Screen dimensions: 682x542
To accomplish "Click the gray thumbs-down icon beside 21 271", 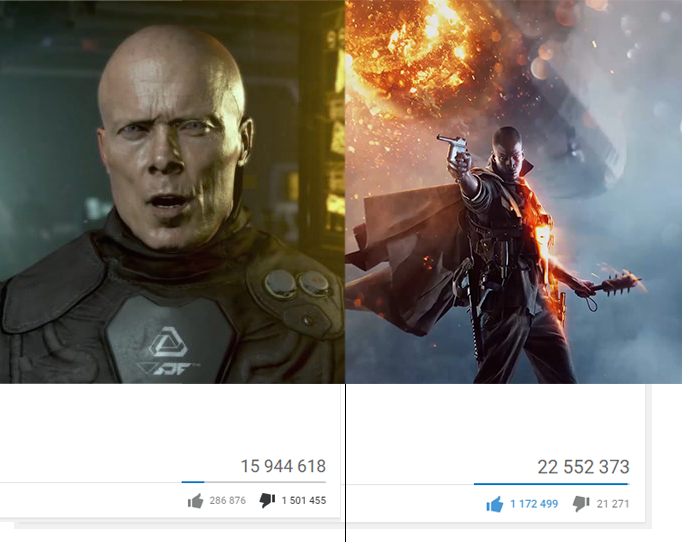I will [x=581, y=504].
